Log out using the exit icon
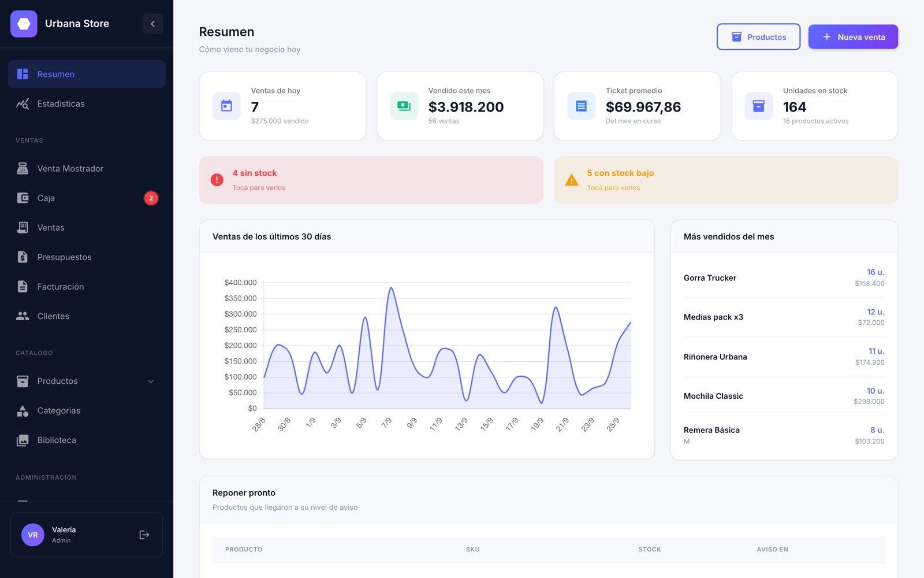Screen dimensions: 924x578 pos(144,535)
